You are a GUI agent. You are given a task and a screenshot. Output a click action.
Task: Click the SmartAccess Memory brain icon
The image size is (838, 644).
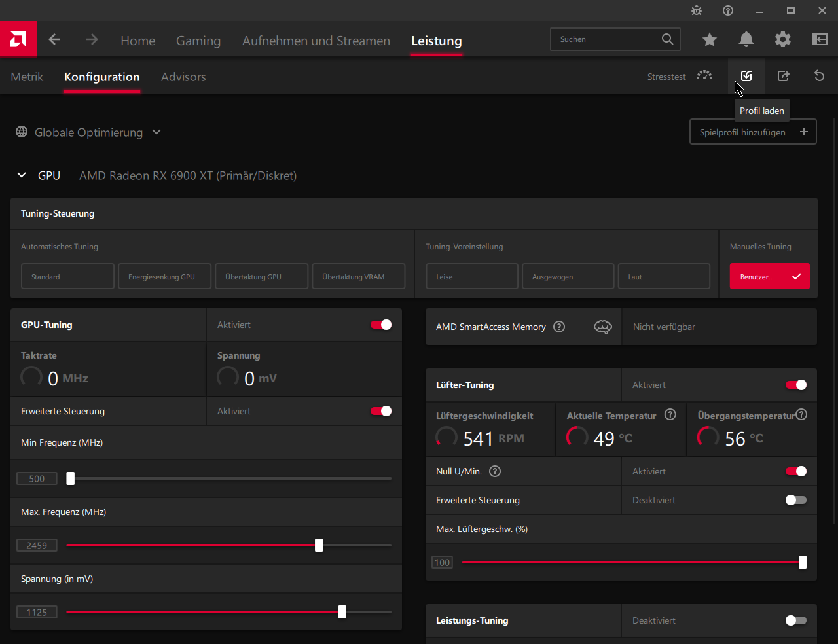coord(603,327)
